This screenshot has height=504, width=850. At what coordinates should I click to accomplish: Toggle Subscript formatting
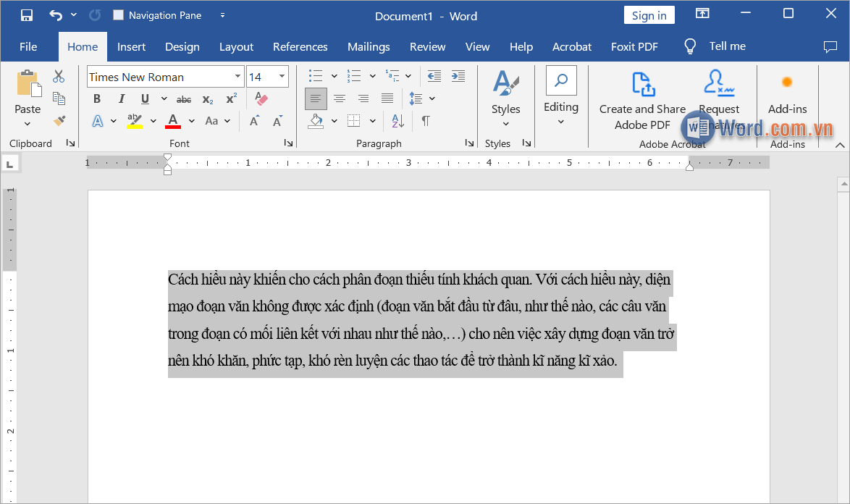click(x=208, y=99)
